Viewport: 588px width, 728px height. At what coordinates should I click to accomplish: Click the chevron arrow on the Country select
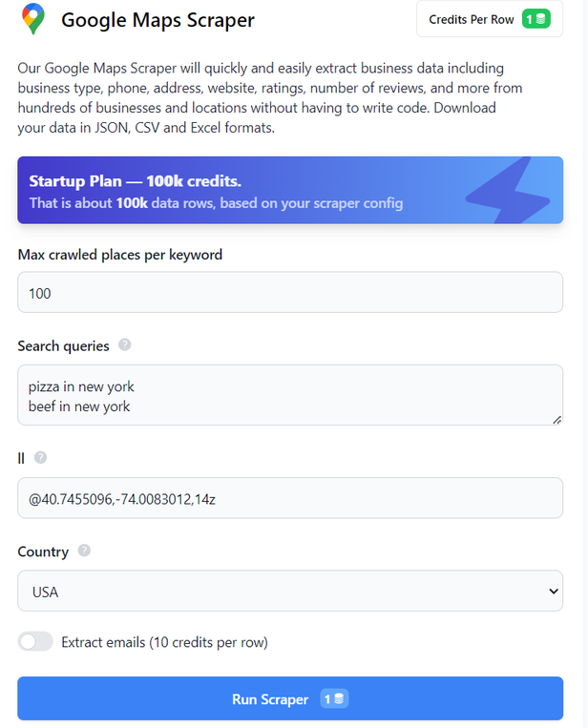tap(553, 592)
